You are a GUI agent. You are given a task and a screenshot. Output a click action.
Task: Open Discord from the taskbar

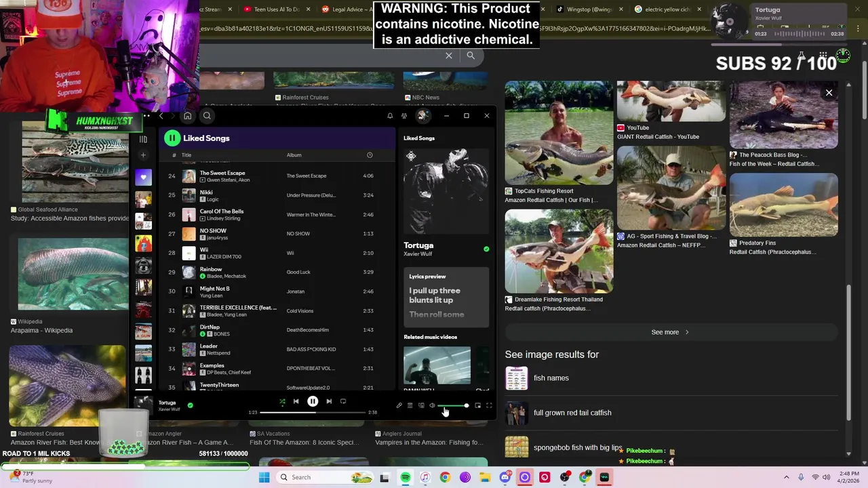tap(505, 477)
